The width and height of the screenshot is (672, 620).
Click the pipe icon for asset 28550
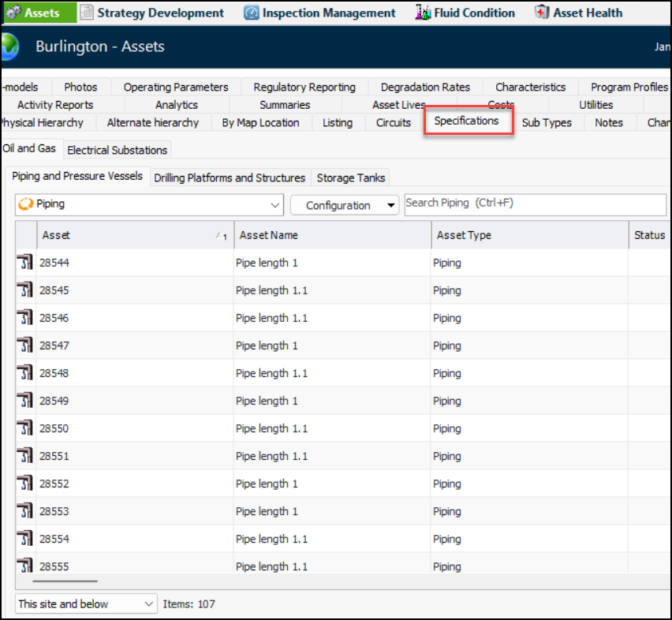point(25,428)
